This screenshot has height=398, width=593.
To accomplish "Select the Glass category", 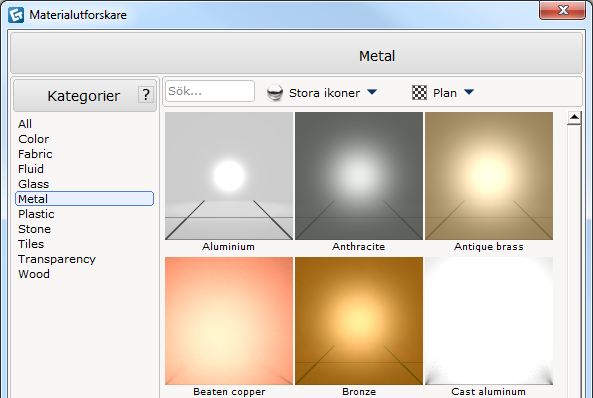I will click(x=34, y=184).
